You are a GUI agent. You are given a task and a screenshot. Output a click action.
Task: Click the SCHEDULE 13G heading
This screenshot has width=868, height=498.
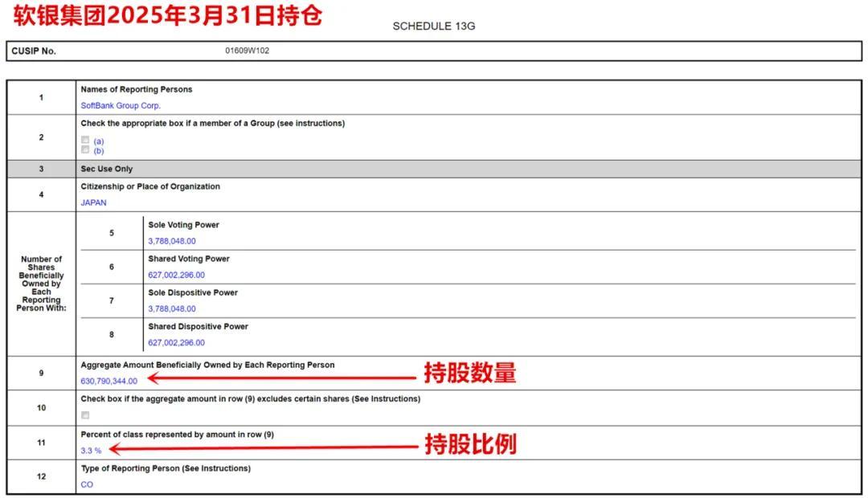434,26
